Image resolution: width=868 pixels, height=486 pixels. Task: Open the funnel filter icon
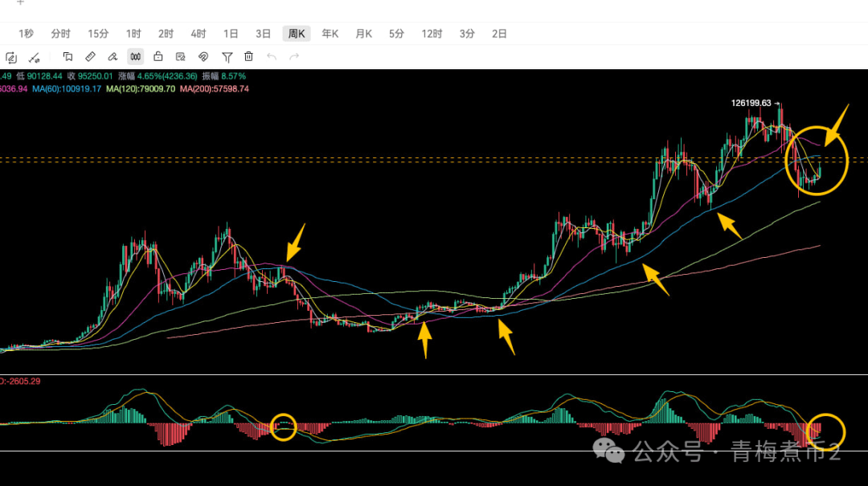pos(227,56)
